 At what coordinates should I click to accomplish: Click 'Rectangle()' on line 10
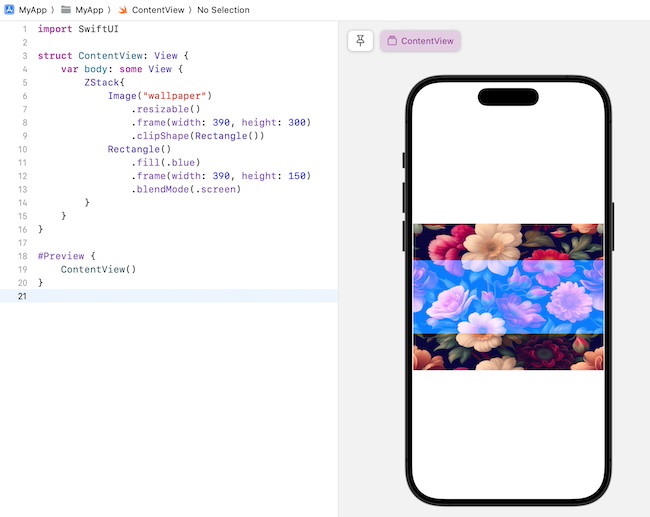tap(139, 149)
